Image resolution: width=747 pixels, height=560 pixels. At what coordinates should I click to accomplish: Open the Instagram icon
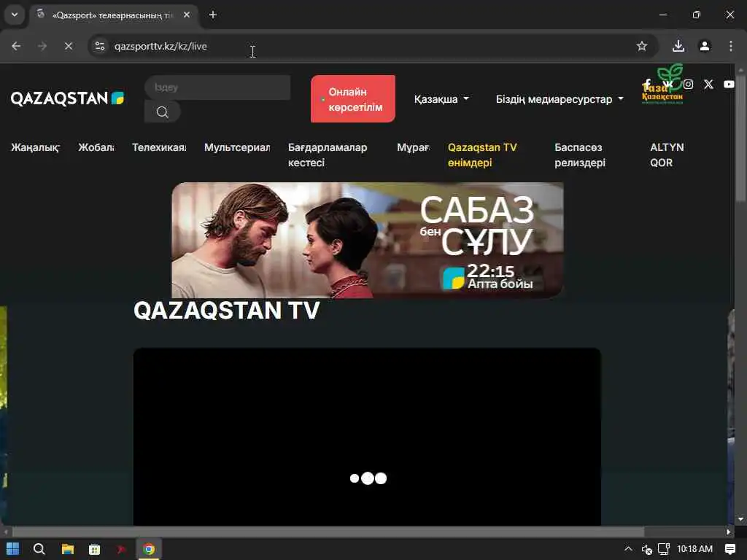point(688,85)
